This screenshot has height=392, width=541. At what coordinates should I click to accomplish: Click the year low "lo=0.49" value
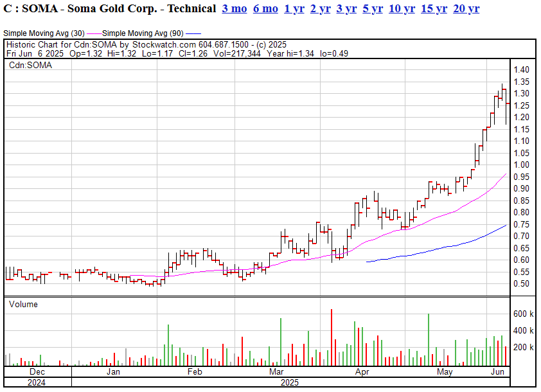click(334, 54)
